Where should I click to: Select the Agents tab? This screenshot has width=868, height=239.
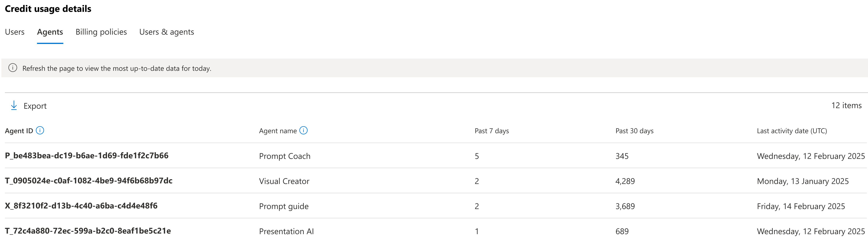click(x=50, y=32)
